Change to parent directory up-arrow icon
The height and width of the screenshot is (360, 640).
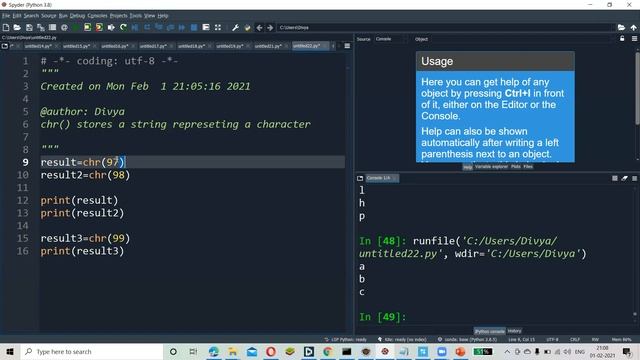[633, 27]
